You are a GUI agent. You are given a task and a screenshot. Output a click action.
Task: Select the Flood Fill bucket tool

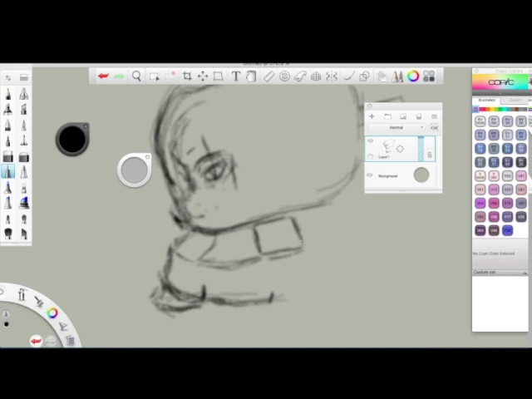pyautogui.click(x=251, y=76)
